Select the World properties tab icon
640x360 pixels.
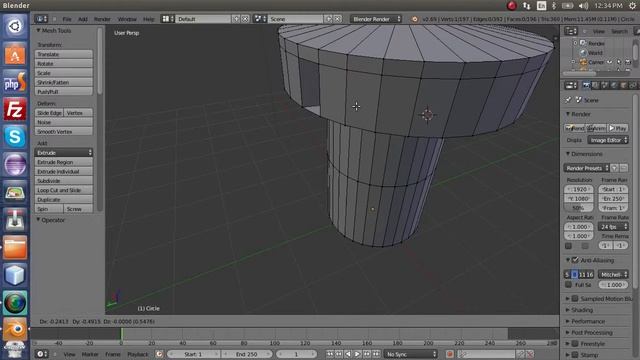point(614,85)
